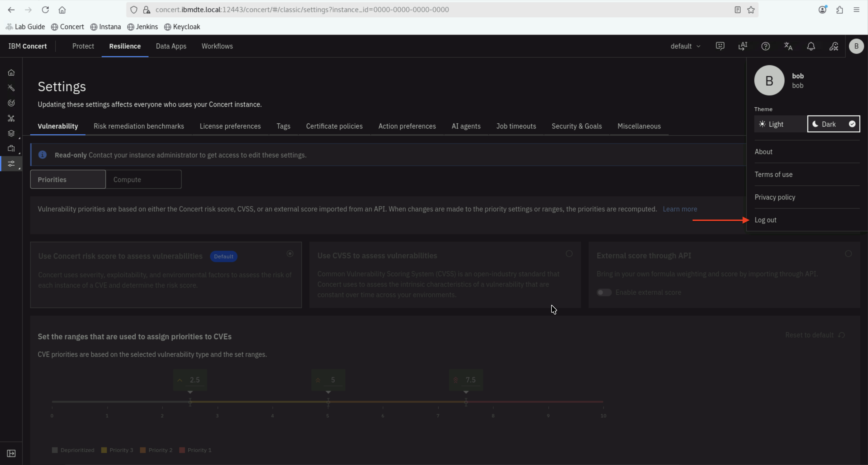Image resolution: width=868 pixels, height=465 pixels.
Task: Open the language translation icon
Action: pyautogui.click(x=788, y=46)
